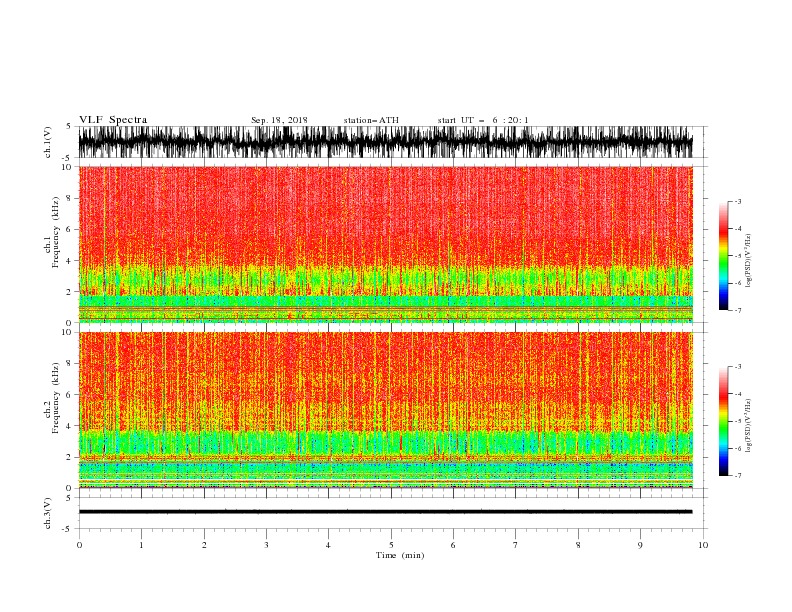Click the ch.1 voltage waveform trace
Image resolution: width=792 pixels, height=612 pixels.
[x=385, y=142]
